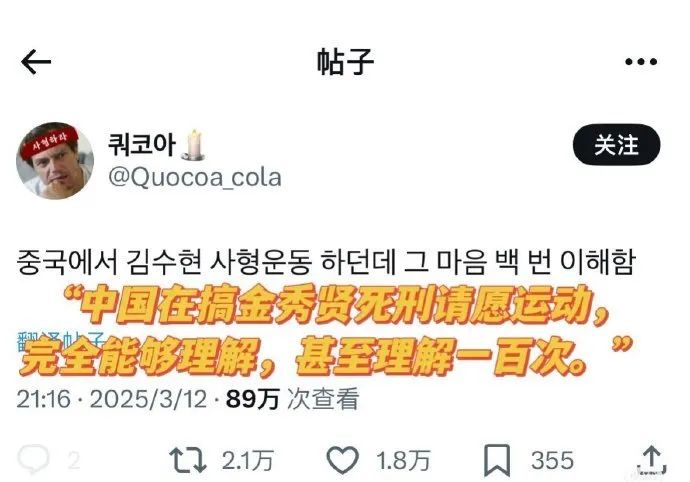Open the three-dot more options menu
Image resolution: width=690 pixels, height=482 pixels.
click(641, 62)
